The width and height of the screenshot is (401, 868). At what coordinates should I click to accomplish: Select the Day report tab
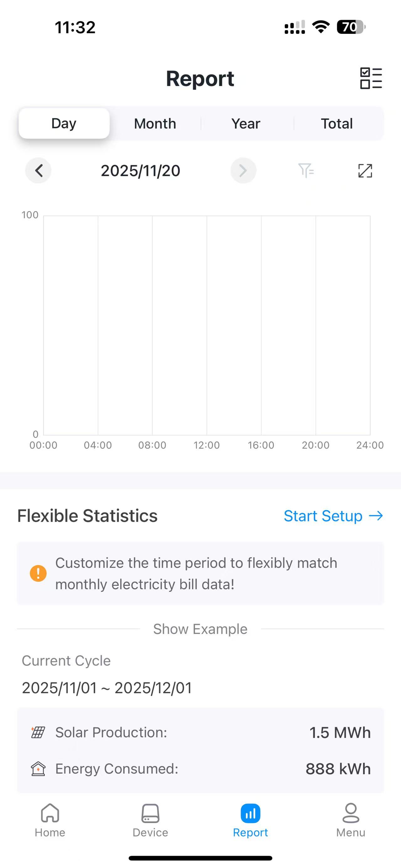pos(64,123)
